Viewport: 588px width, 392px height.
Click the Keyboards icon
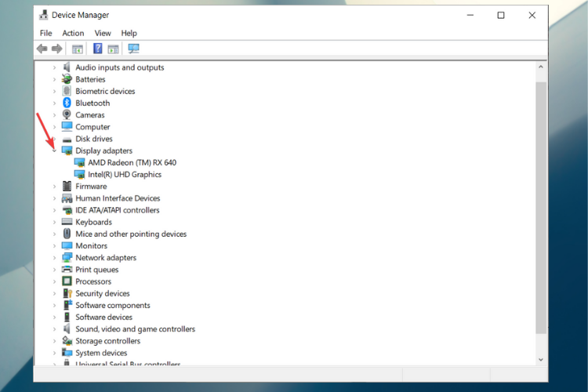tap(67, 222)
